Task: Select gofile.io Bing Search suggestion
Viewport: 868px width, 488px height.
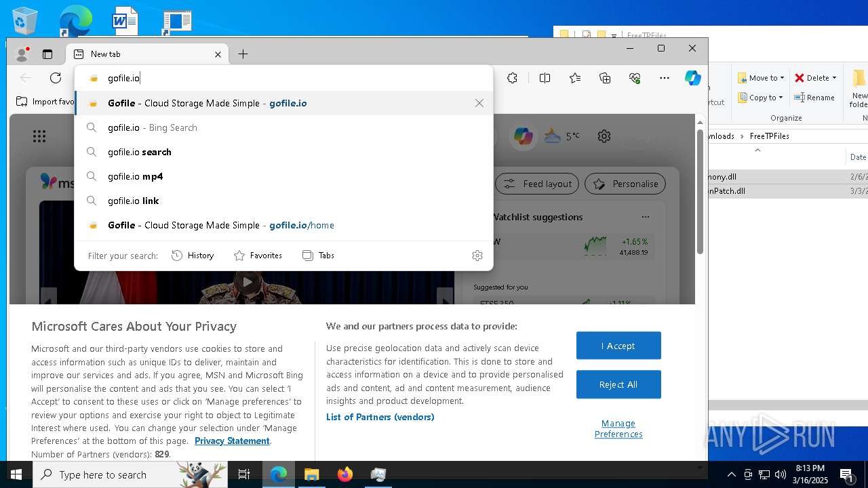Action: click(x=283, y=127)
